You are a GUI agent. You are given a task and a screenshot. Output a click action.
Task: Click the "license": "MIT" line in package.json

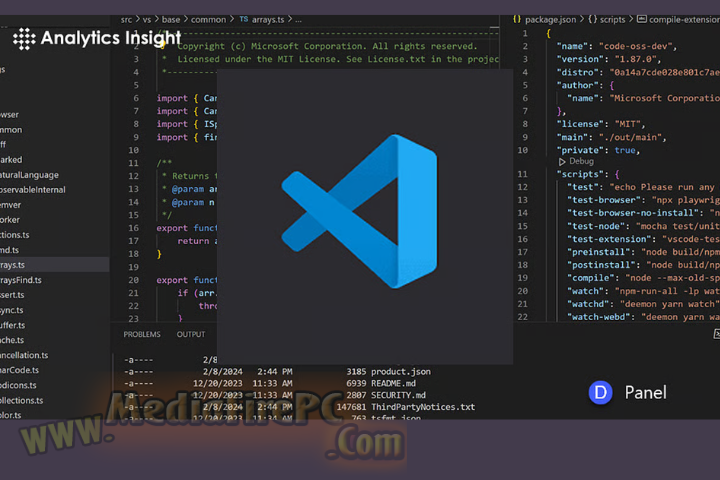coord(601,124)
